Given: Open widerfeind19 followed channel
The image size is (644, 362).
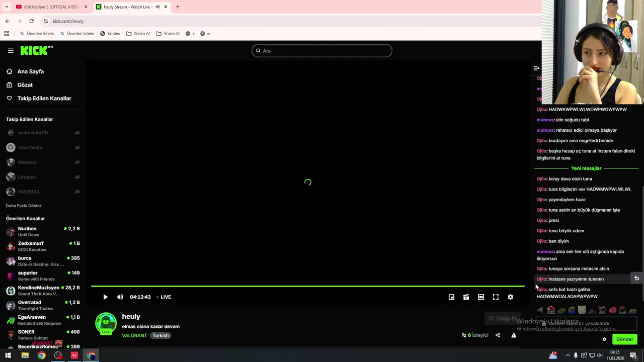Looking at the screenshot, I should 43,133.
